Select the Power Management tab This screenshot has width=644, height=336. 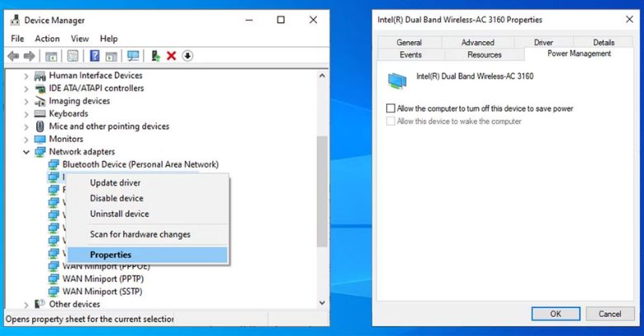click(x=579, y=54)
